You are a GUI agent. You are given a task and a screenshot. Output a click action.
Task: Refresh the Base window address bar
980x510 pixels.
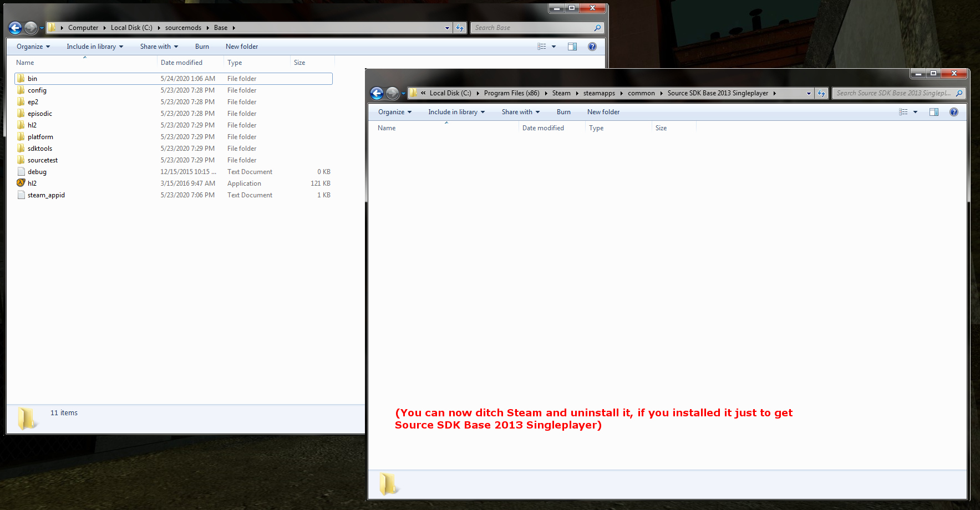(x=460, y=28)
